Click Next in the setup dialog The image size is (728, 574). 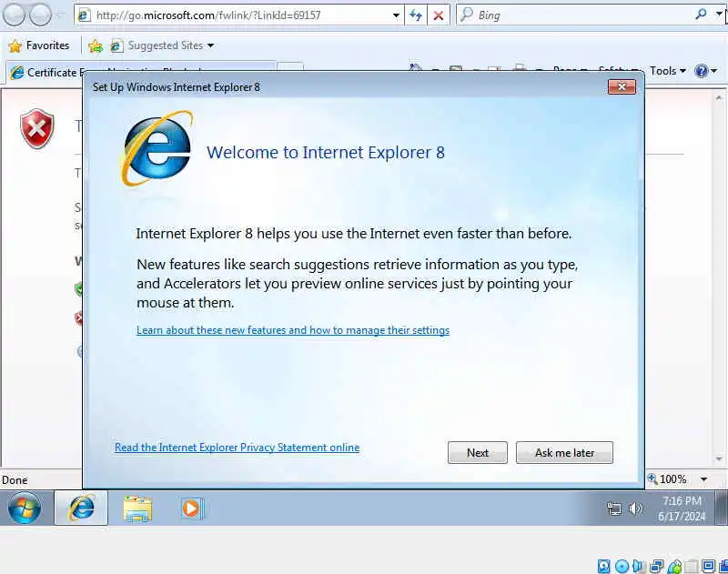tap(477, 452)
